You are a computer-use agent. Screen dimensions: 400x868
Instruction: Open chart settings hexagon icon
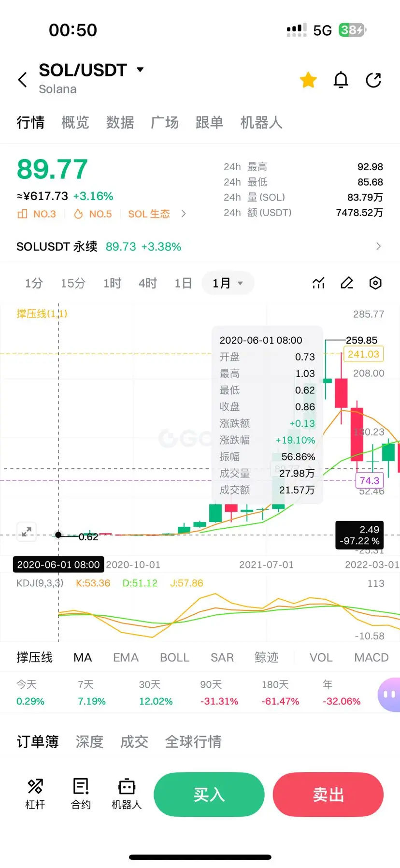click(375, 283)
